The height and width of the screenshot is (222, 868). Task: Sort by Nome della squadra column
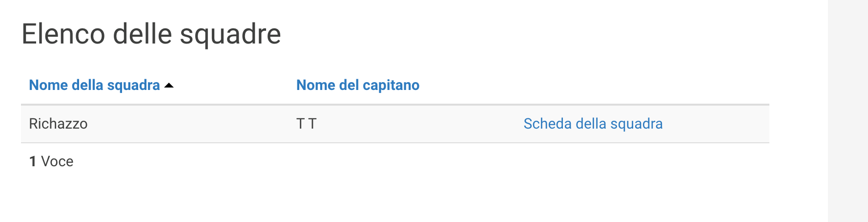click(x=94, y=85)
